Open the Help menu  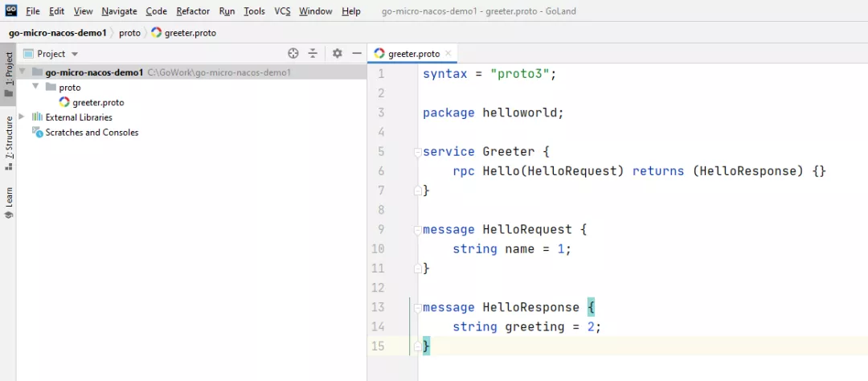click(x=351, y=11)
